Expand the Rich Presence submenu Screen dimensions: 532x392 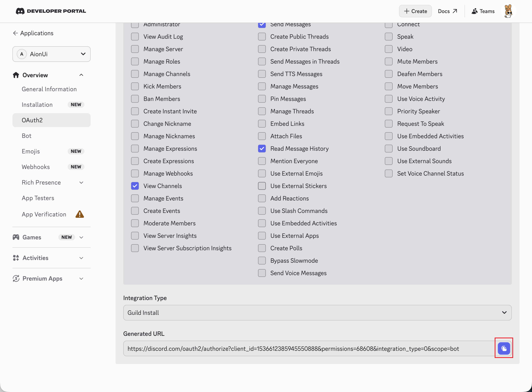[x=81, y=182]
